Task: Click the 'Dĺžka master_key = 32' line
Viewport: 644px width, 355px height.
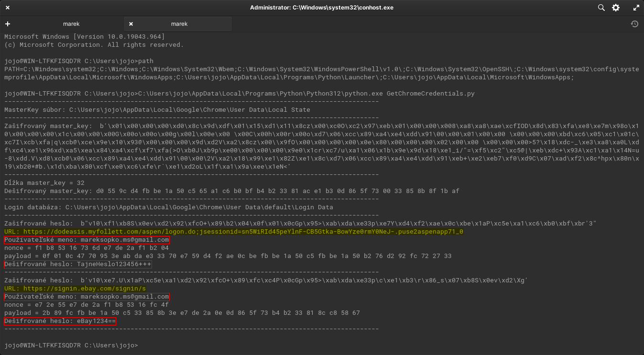Action: tap(44, 183)
